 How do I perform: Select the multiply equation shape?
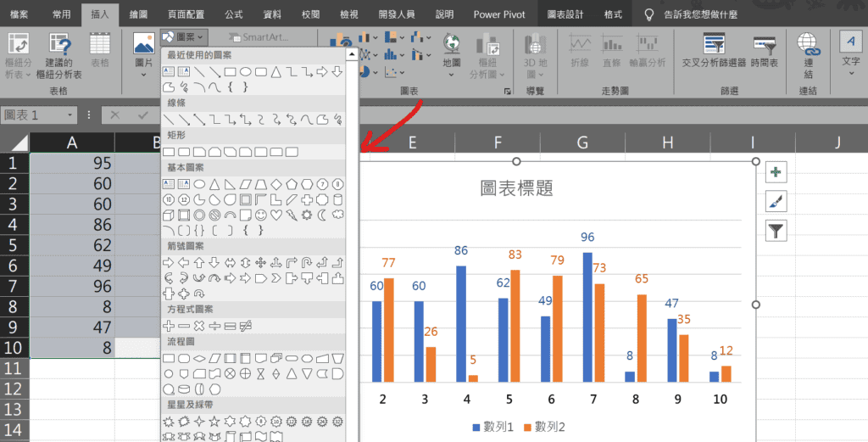(199, 327)
